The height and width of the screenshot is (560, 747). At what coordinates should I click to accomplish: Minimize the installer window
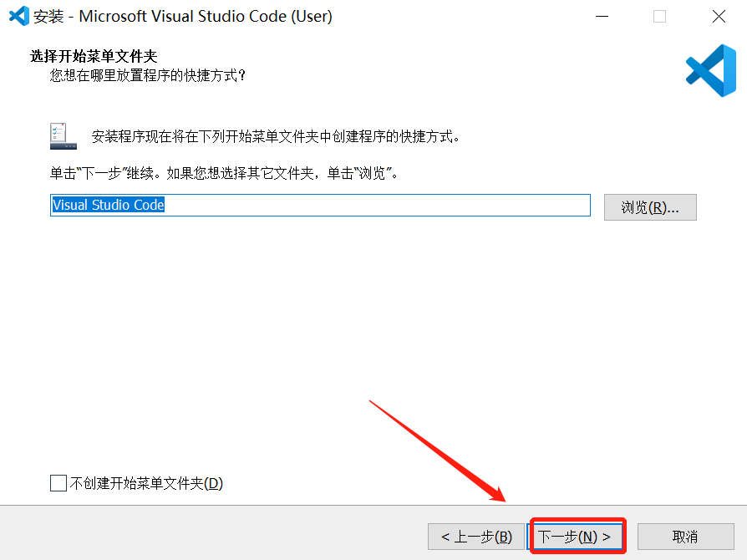[602, 16]
